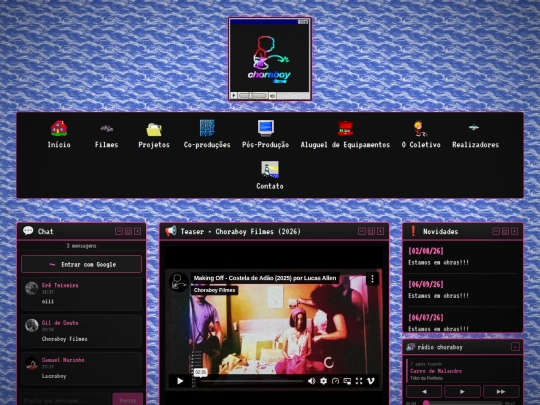Open the video three-dot menu

tap(372, 279)
